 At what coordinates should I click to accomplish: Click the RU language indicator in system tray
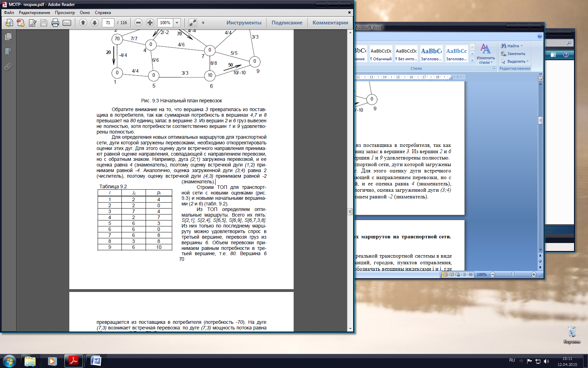click(512, 360)
